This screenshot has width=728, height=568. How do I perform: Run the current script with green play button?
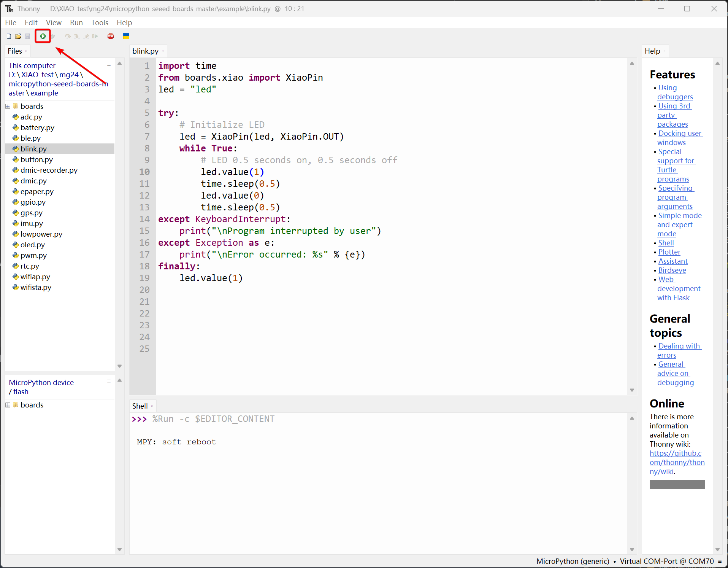coord(43,36)
